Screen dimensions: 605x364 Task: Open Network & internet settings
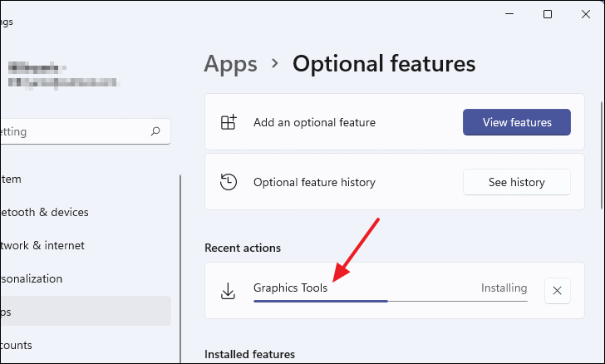(42, 245)
